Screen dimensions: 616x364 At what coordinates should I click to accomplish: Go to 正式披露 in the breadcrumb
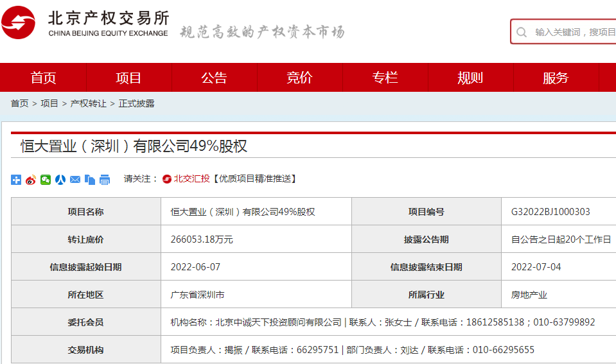[136, 103]
